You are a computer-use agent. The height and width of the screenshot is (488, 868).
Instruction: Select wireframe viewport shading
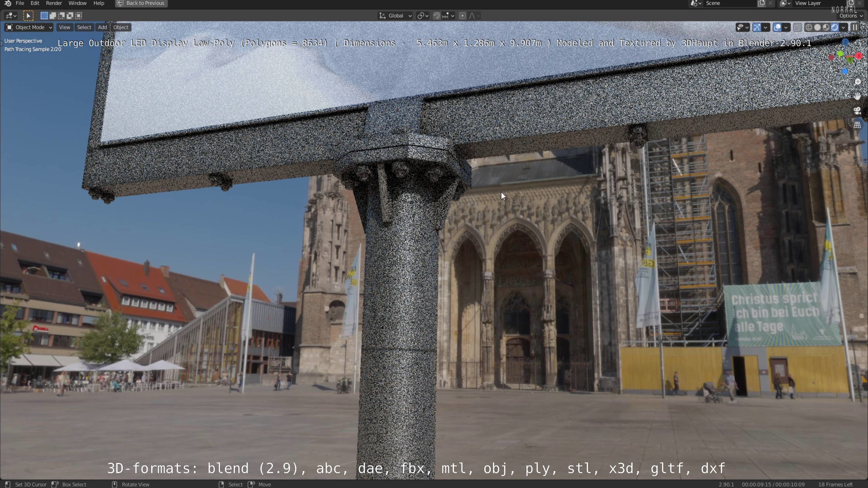809,27
